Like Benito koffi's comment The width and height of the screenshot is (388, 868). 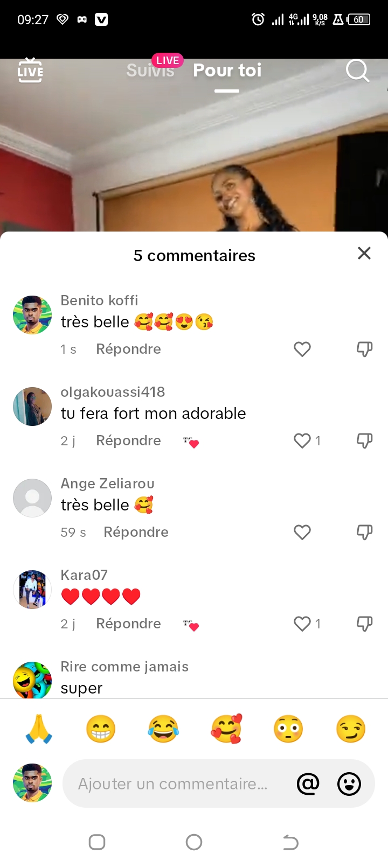pyautogui.click(x=302, y=349)
